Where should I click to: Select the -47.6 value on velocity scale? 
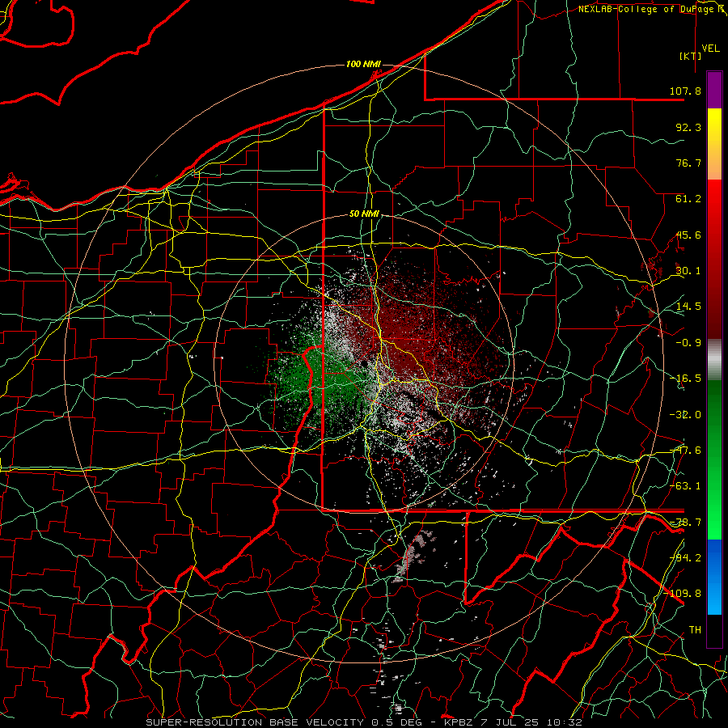coord(685,451)
